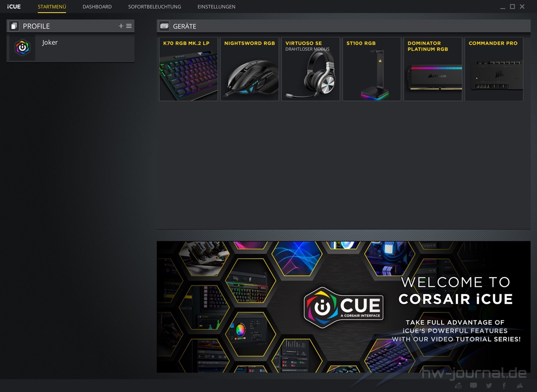Image resolution: width=537 pixels, height=392 pixels.
Task: Select the K70 RGB MK.2 LP keyboard tile
Action: tap(188, 69)
